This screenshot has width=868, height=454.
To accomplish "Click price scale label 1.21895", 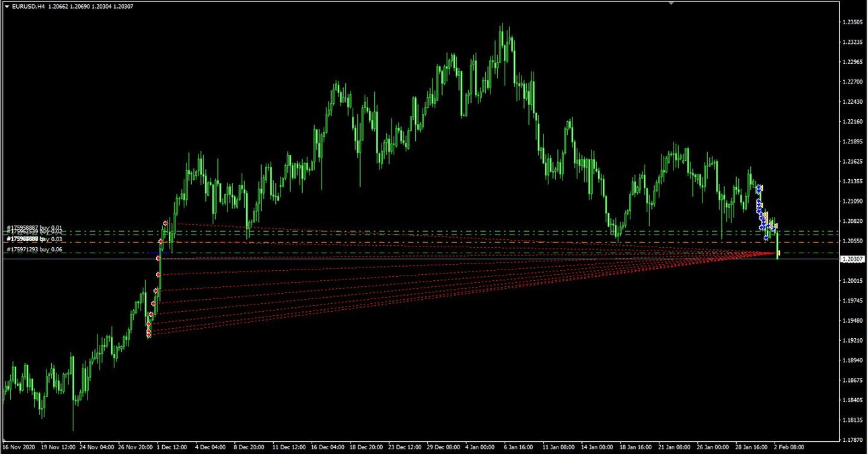I will [853, 141].
